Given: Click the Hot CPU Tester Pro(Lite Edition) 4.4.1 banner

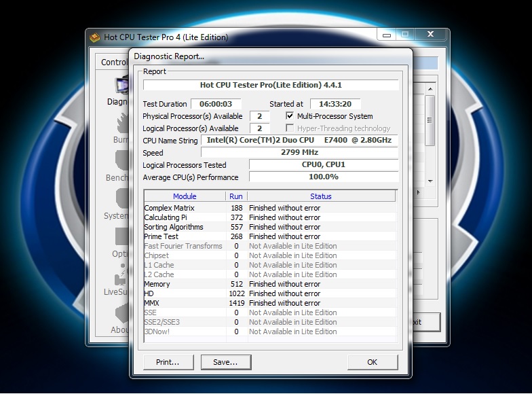Looking at the screenshot, I should (271, 85).
